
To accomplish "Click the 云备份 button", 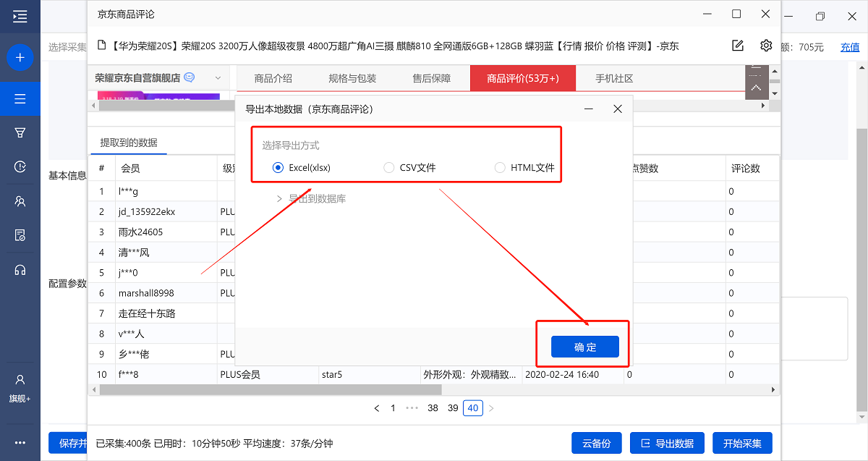I will pos(597,444).
